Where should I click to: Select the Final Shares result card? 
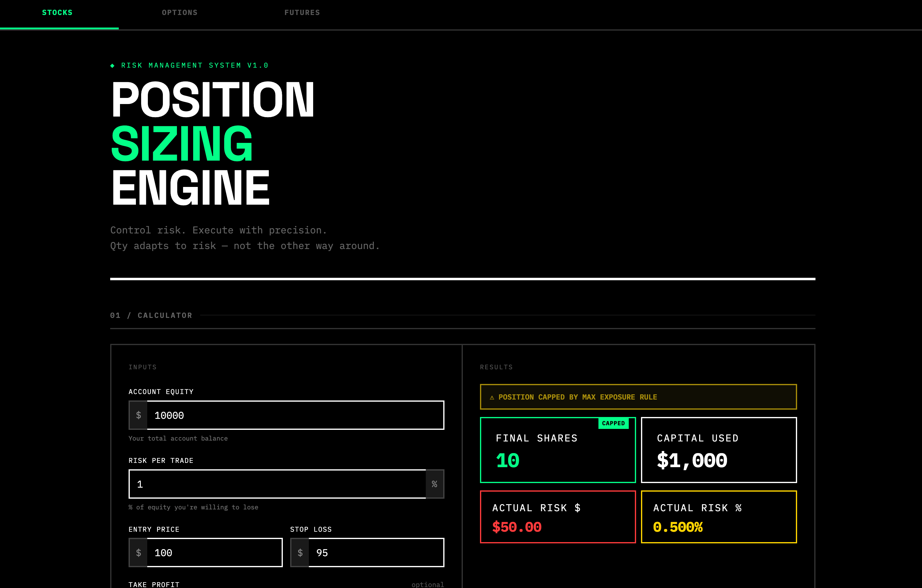click(x=558, y=450)
